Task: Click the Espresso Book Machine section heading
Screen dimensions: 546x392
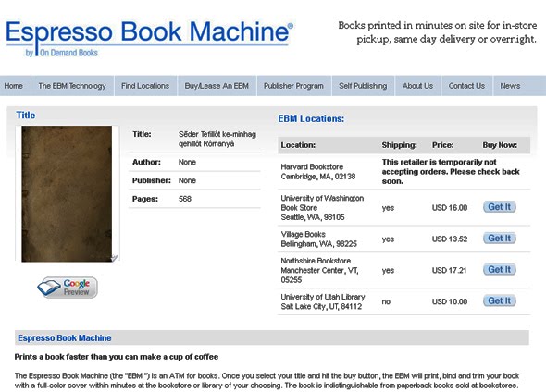Action: click(x=65, y=337)
